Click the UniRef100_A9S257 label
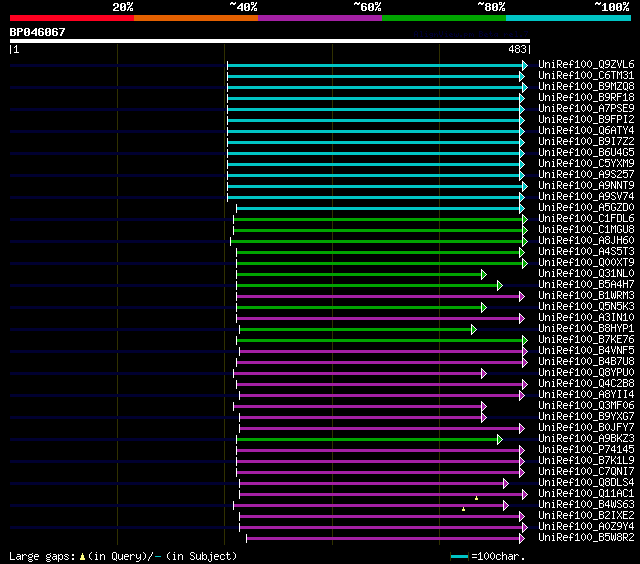This screenshot has width=640, height=564. pos(586,175)
